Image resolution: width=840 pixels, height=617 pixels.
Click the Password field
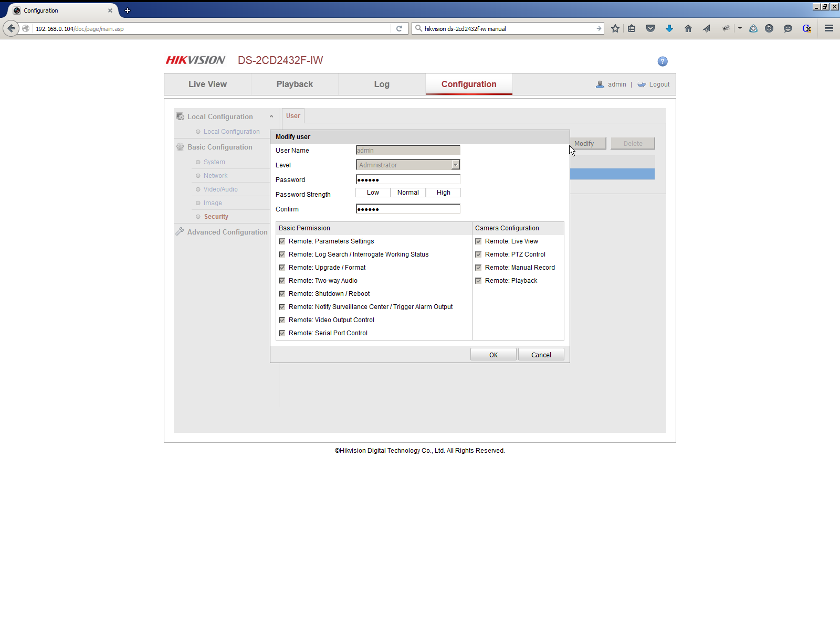coord(408,179)
